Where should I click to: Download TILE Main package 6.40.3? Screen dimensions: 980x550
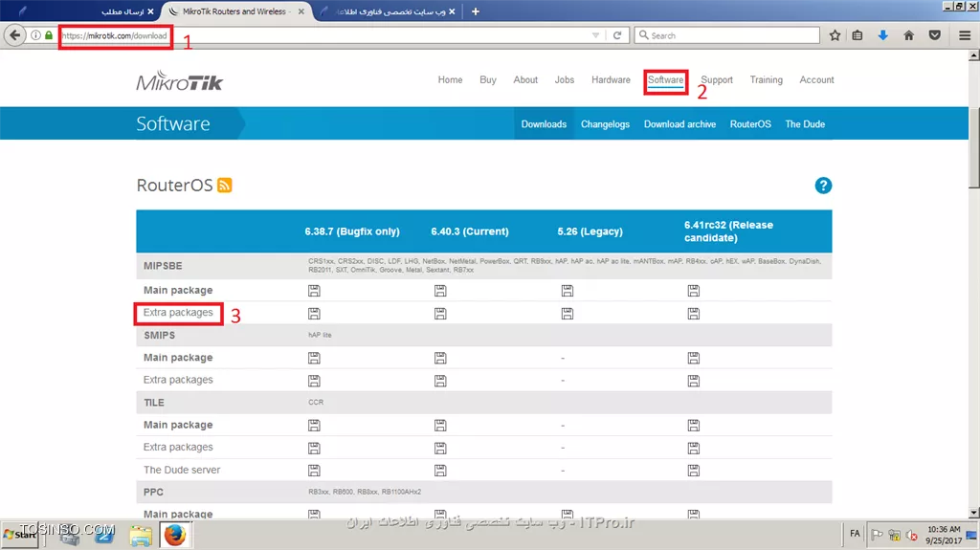(x=440, y=426)
